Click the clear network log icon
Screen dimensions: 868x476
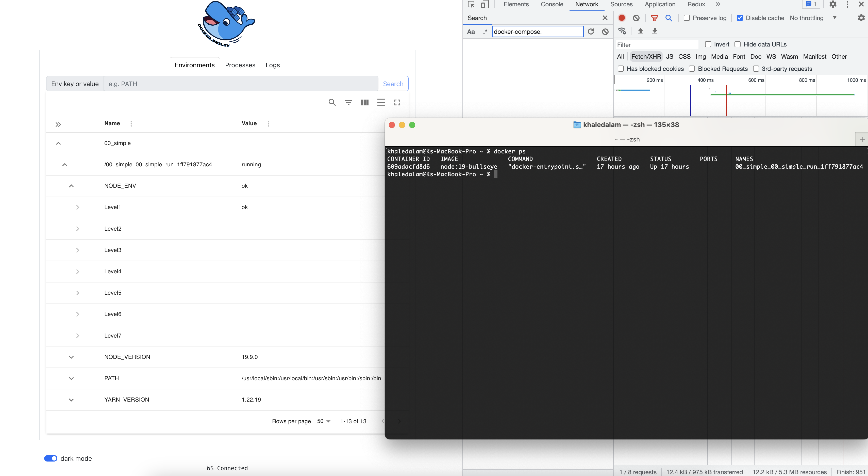pyautogui.click(x=636, y=18)
